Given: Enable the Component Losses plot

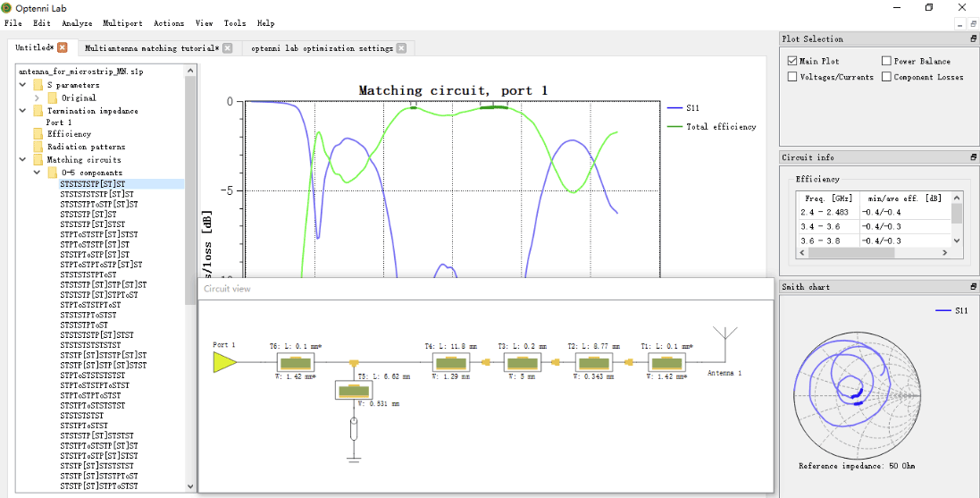Looking at the screenshot, I should coord(886,77).
